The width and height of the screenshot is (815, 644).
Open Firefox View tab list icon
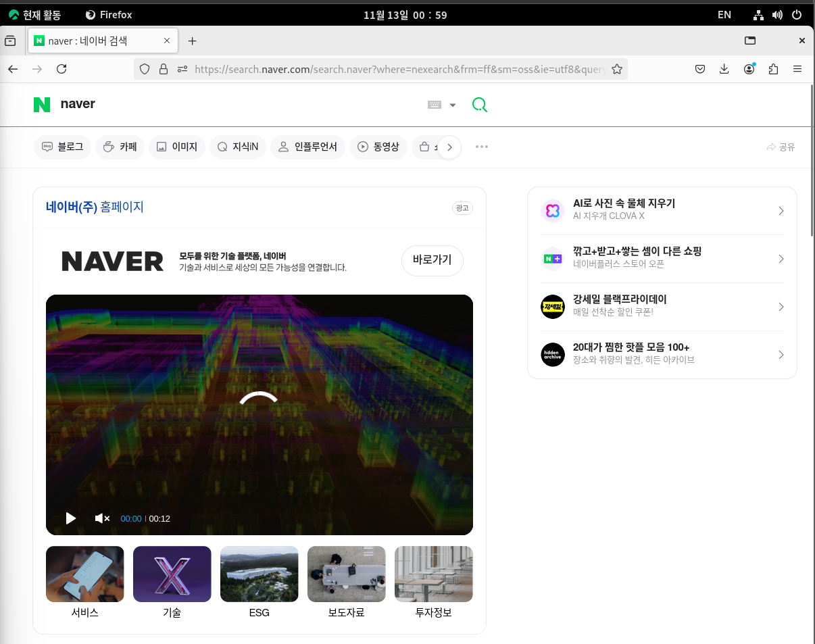[10, 41]
